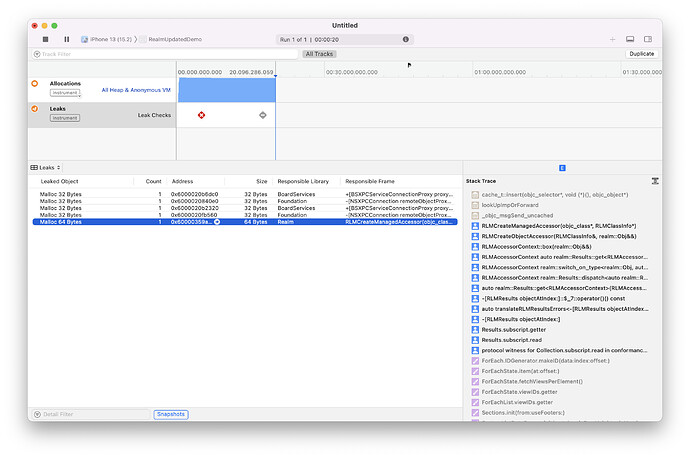Viewport: 690px width, 458px height.
Task: Click the Snapshots button
Action: point(171,414)
